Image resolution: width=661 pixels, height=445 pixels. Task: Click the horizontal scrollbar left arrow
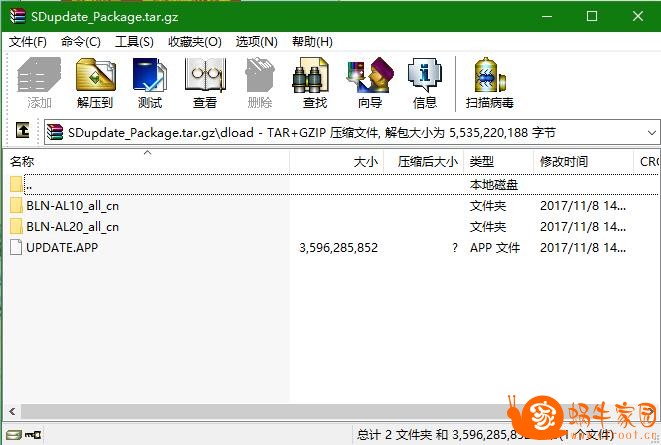click(12, 411)
